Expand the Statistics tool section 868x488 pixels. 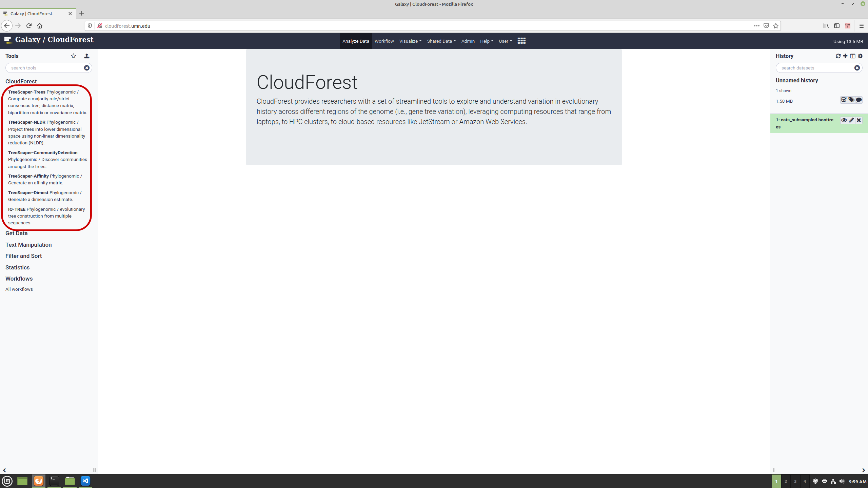(x=18, y=267)
